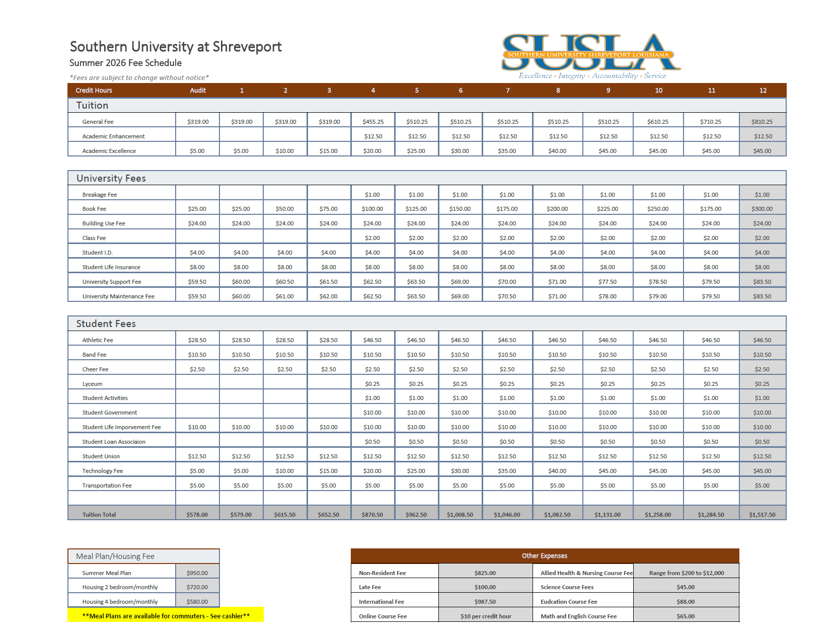Click the 'Southern University at Shreveport' title
This screenshot has height=644, width=833.
coord(176,47)
